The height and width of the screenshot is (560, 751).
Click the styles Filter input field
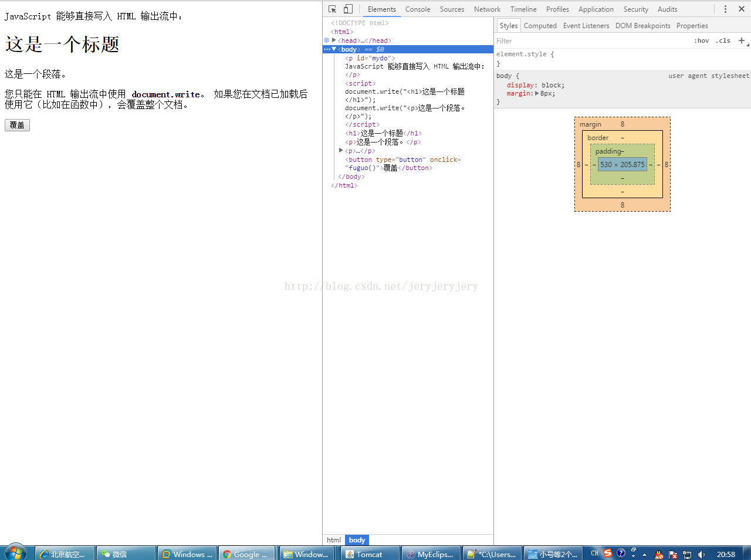[593, 41]
